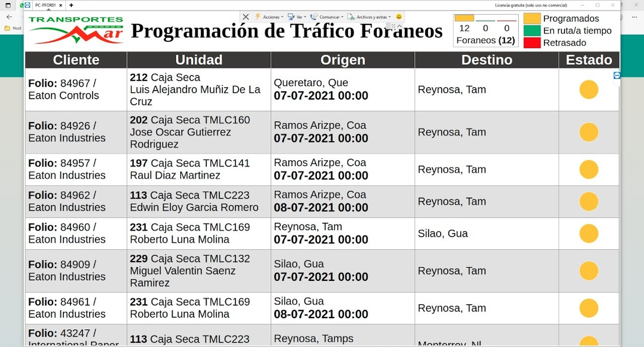The width and height of the screenshot is (644, 347).
Task: Click the Programación de Tráfico Foraneos title
Action: pyautogui.click(x=287, y=31)
